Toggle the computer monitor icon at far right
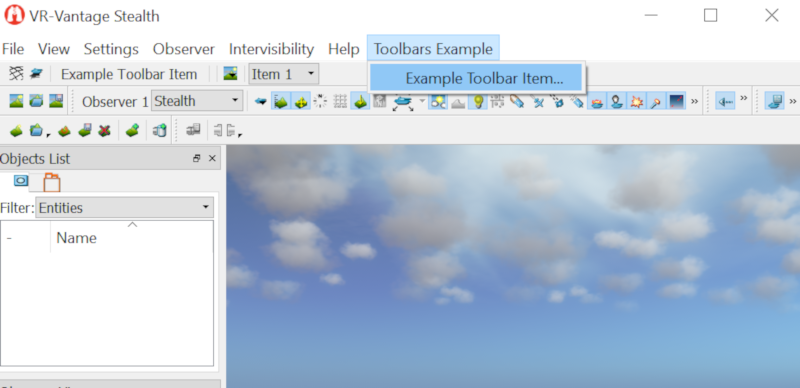 (774, 101)
